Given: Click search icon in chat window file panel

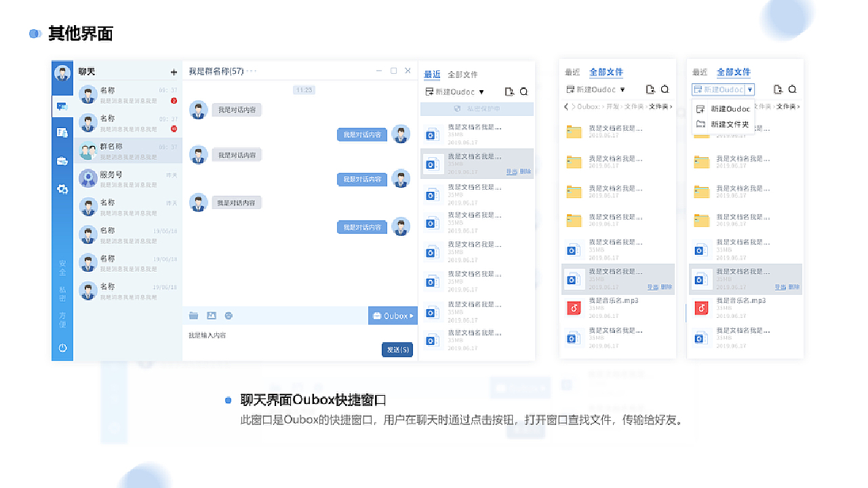Looking at the screenshot, I should coord(524,91).
